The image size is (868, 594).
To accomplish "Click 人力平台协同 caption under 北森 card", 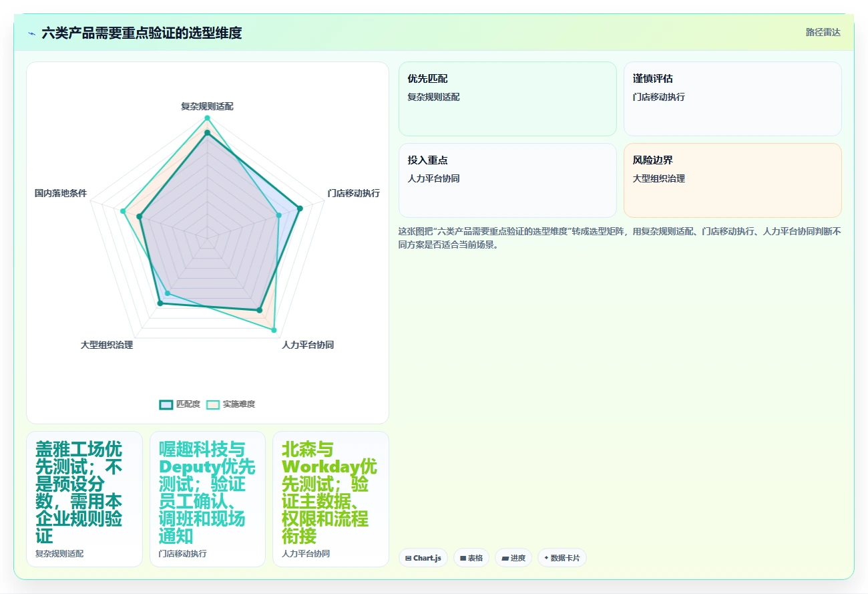I will [x=306, y=554].
